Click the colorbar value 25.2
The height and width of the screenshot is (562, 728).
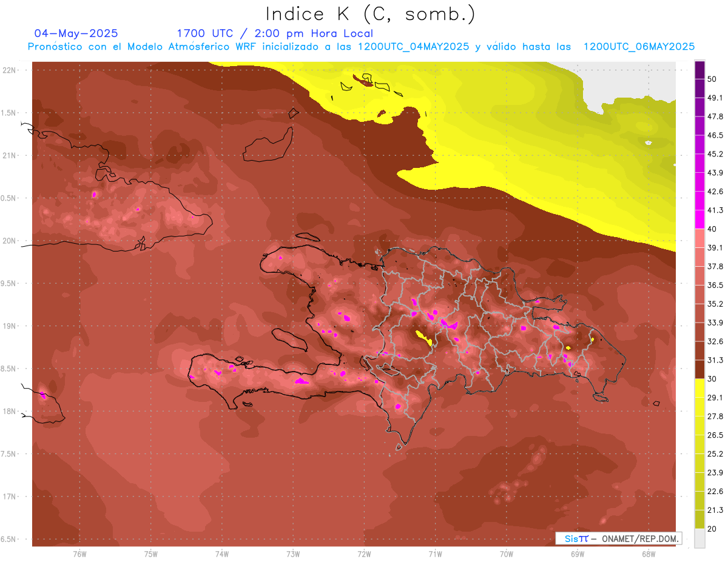click(x=715, y=453)
